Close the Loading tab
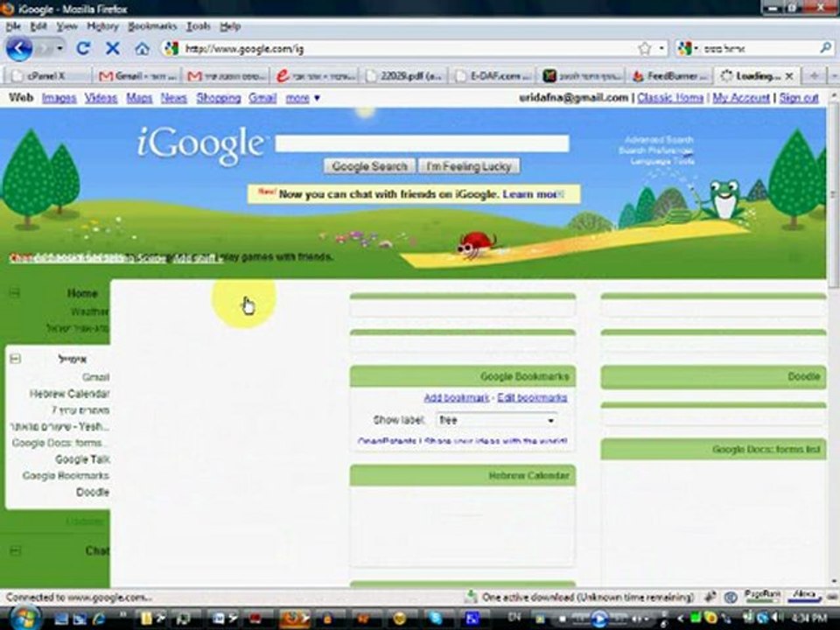The width and height of the screenshot is (840, 630). click(788, 76)
